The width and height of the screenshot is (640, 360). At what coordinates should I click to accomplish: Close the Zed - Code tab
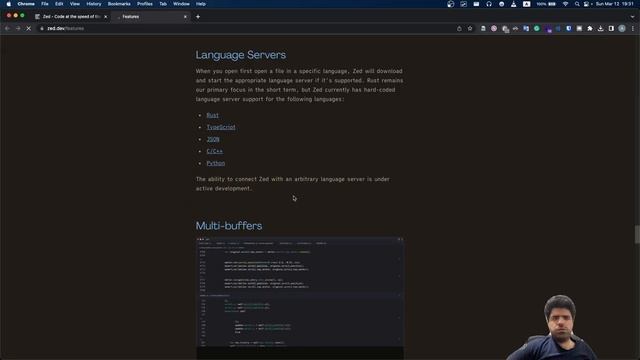105,17
